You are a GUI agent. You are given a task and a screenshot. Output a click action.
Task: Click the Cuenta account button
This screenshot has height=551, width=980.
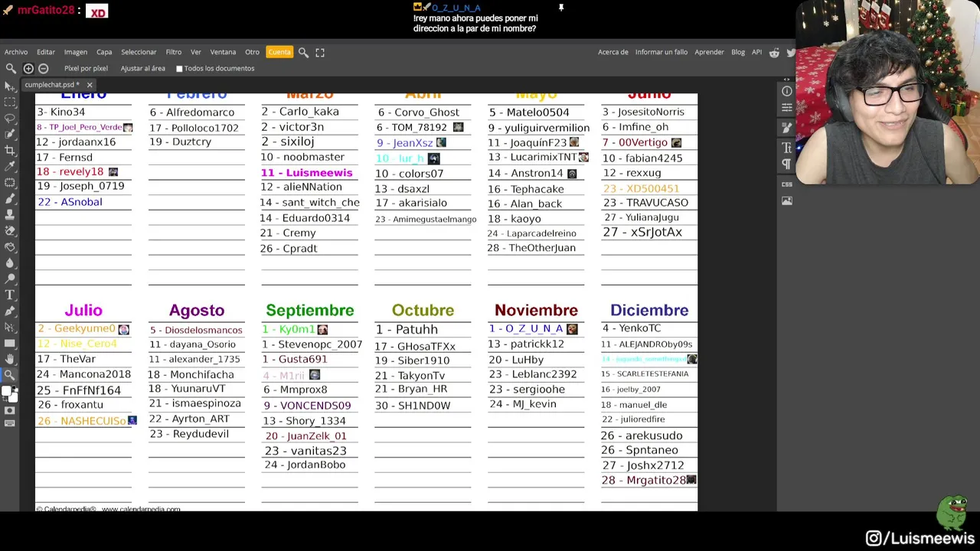point(279,52)
